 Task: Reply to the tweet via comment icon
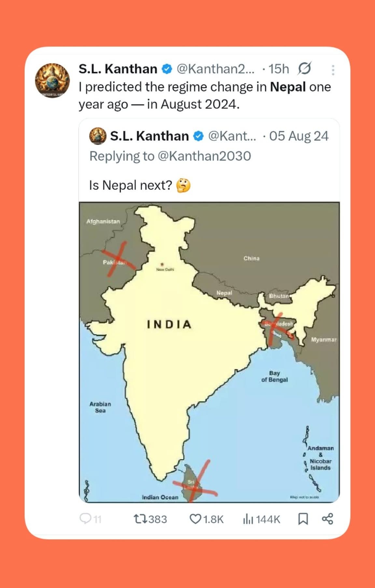86,518
